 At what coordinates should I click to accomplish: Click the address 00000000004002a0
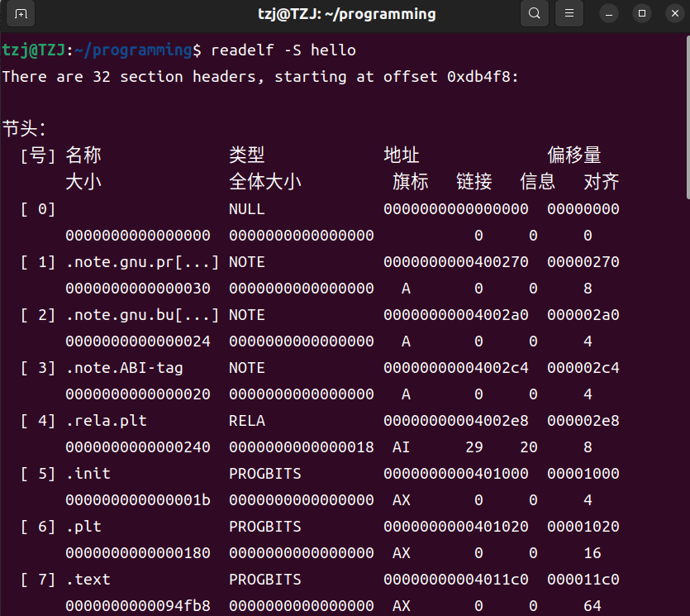click(456, 315)
